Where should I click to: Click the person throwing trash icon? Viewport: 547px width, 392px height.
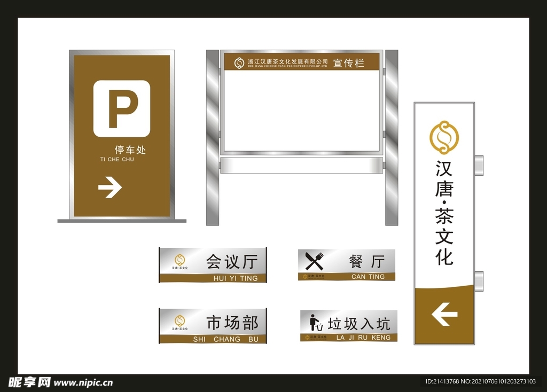[x=316, y=323]
